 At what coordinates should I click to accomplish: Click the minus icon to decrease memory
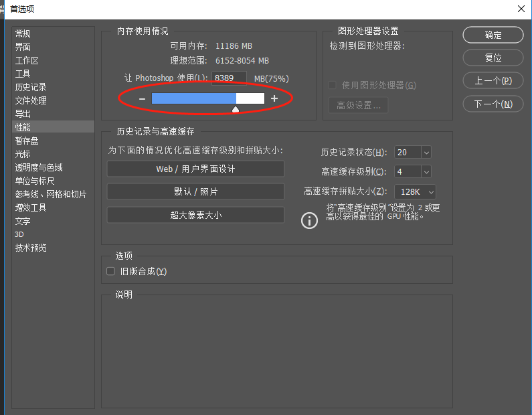coord(142,99)
